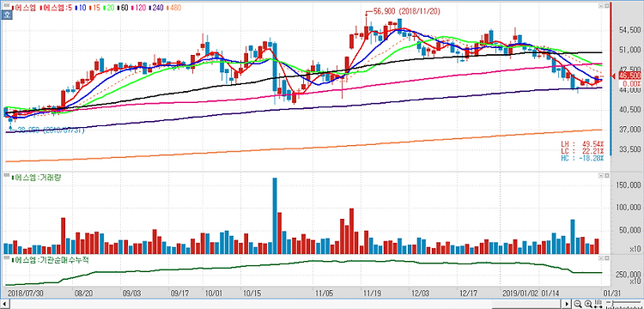Click the 01/31 date label at right

(x=612, y=293)
